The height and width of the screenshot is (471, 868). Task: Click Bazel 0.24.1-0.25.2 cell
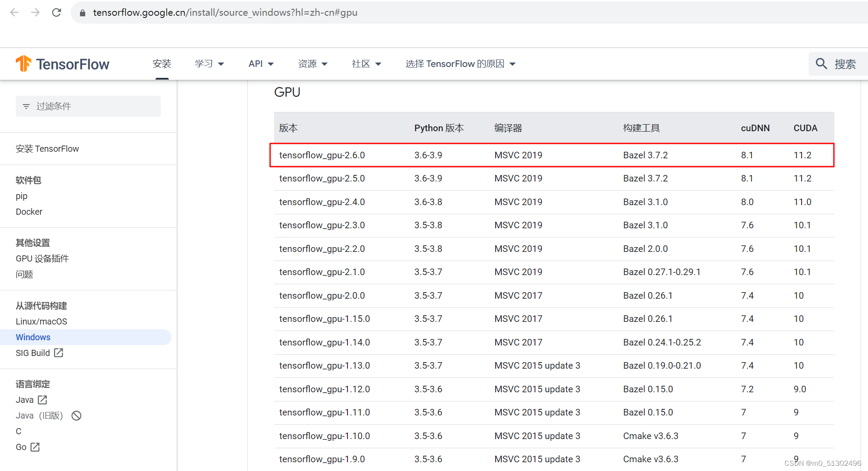[x=662, y=342]
